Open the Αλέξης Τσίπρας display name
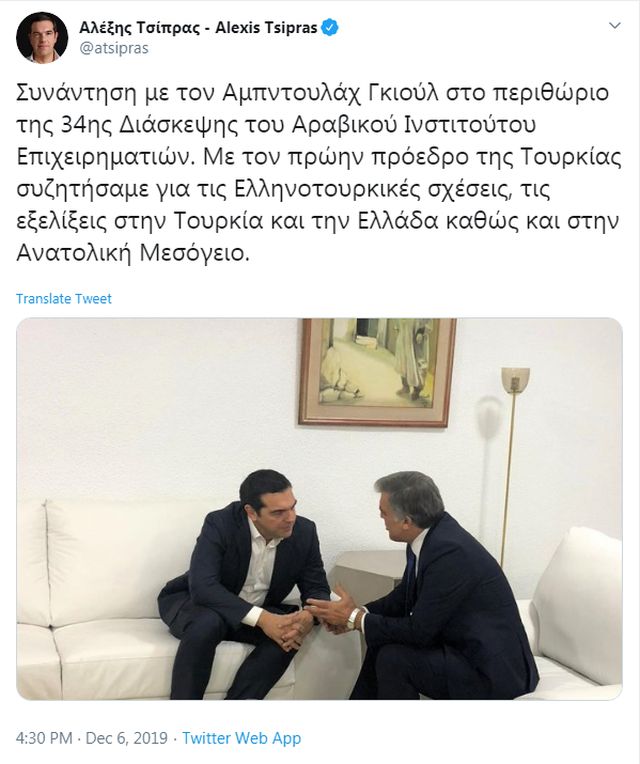The image size is (640, 764). coord(139,28)
